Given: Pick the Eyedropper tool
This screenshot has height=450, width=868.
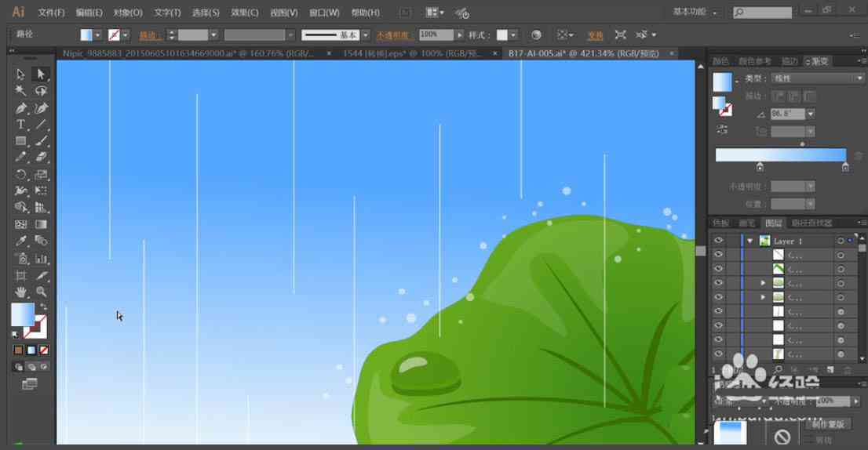Looking at the screenshot, I should pos(21,241).
